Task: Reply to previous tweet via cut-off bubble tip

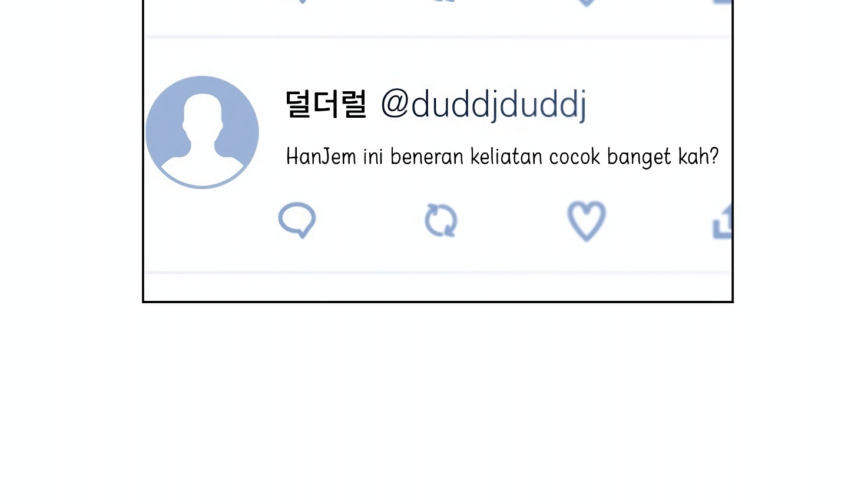Action: coord(302,2)
